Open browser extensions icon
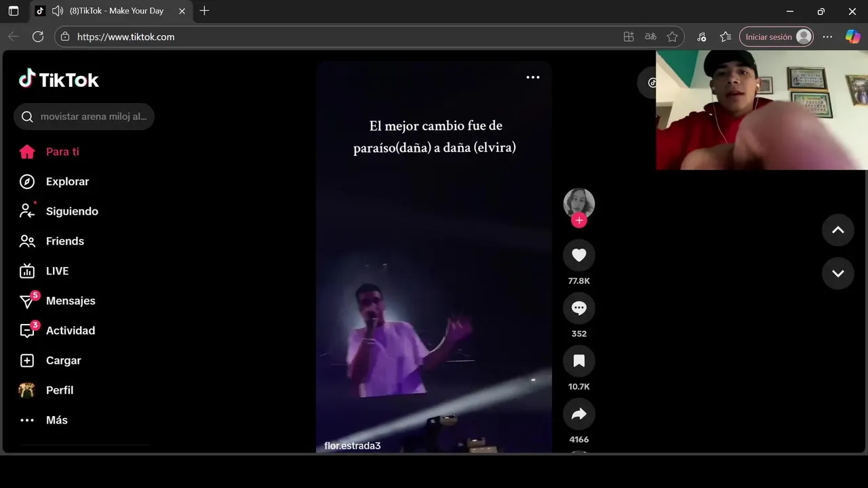Screen dimensions: 868x488 [x=702, y=37]
